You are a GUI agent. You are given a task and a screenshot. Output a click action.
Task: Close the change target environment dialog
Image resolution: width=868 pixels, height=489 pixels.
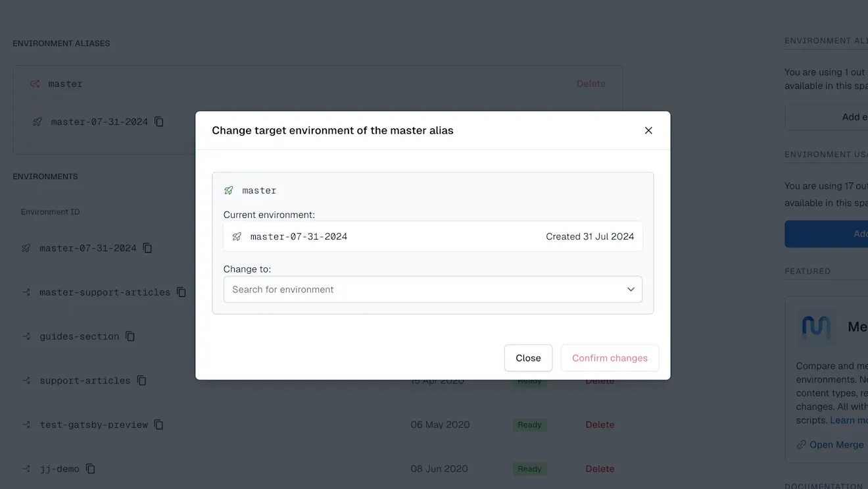[648, 130]
